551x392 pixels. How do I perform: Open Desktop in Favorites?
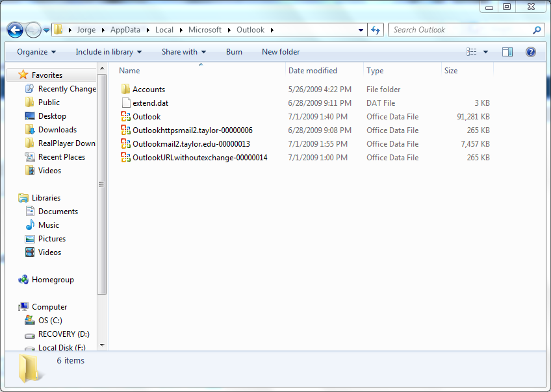click(52, 116)
